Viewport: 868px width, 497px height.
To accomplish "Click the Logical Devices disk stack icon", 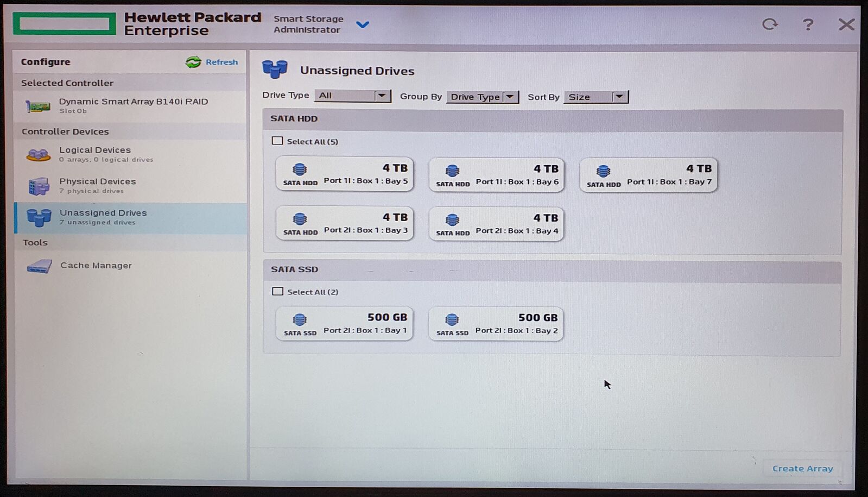I will point(39,155).
